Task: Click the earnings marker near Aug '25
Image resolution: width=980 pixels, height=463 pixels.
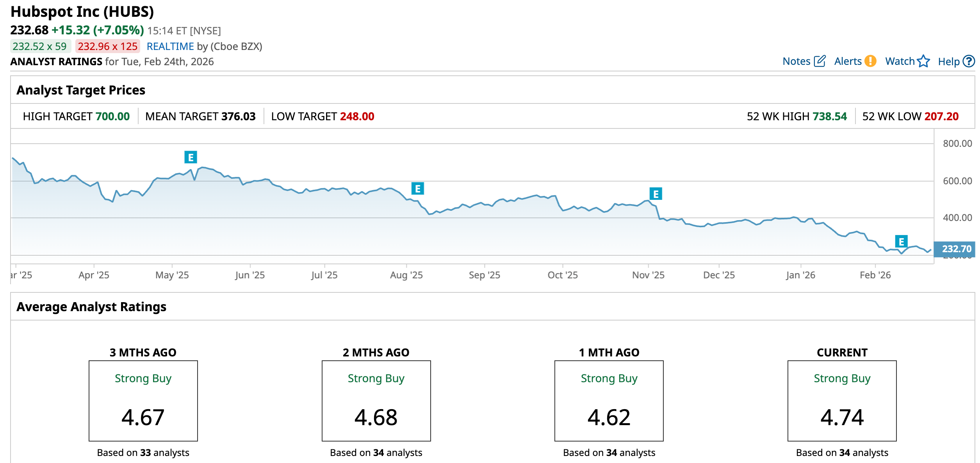Action: (x=418, y=189)
